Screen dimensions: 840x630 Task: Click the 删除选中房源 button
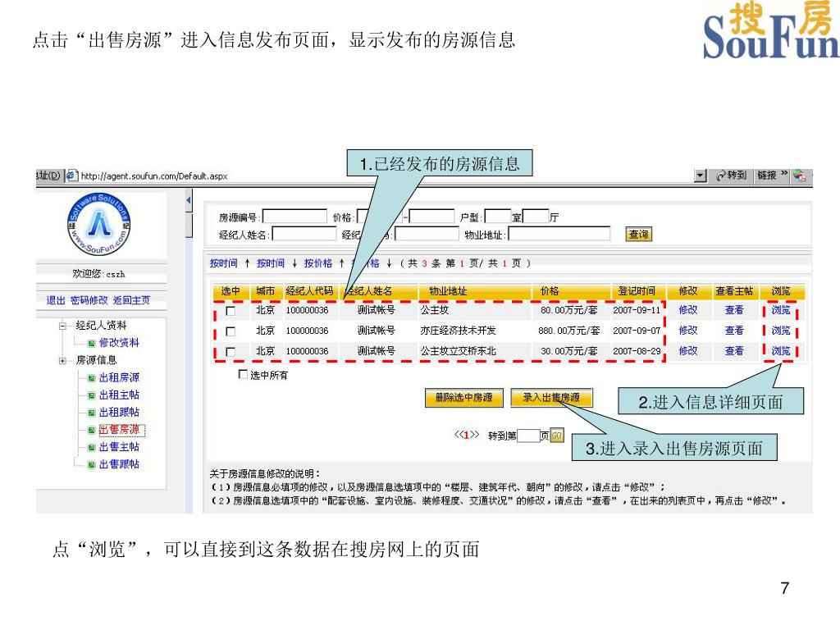(464, 398)
